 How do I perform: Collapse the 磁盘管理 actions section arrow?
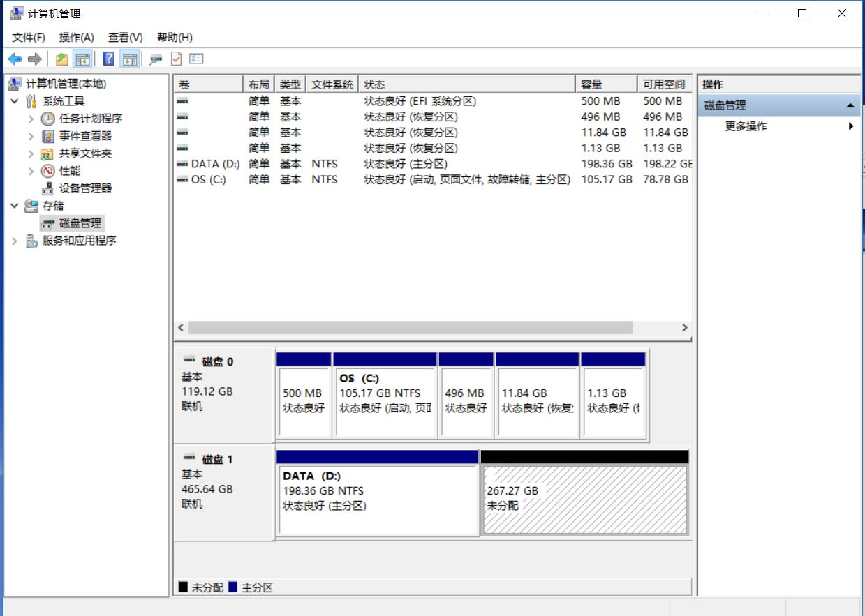pyautogui.click(x=850, y=105)
